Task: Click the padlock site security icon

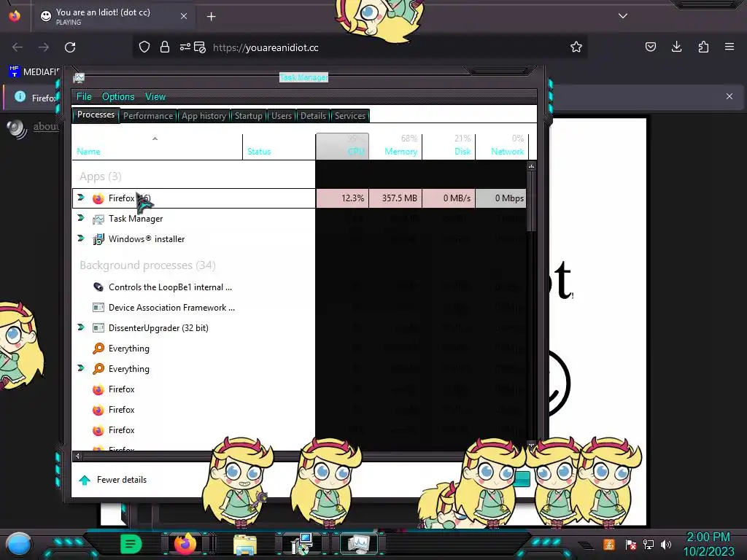Action: [165, 47]
